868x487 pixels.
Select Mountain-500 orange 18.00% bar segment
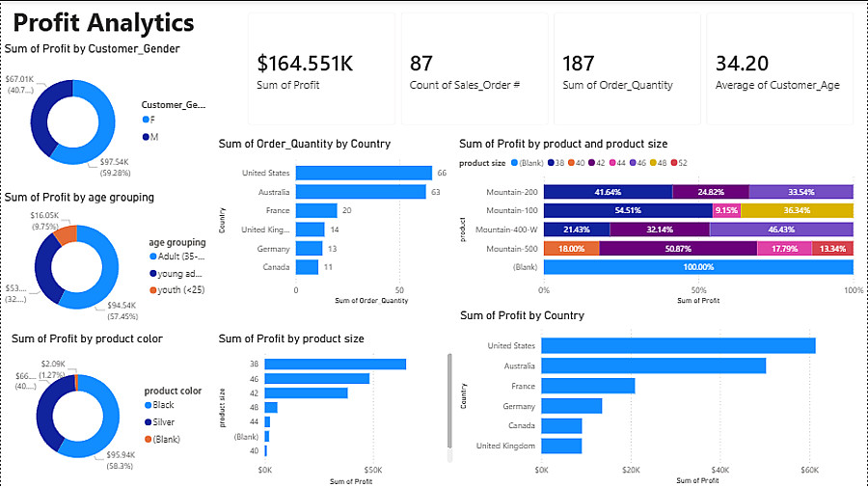tap(572, 249)
